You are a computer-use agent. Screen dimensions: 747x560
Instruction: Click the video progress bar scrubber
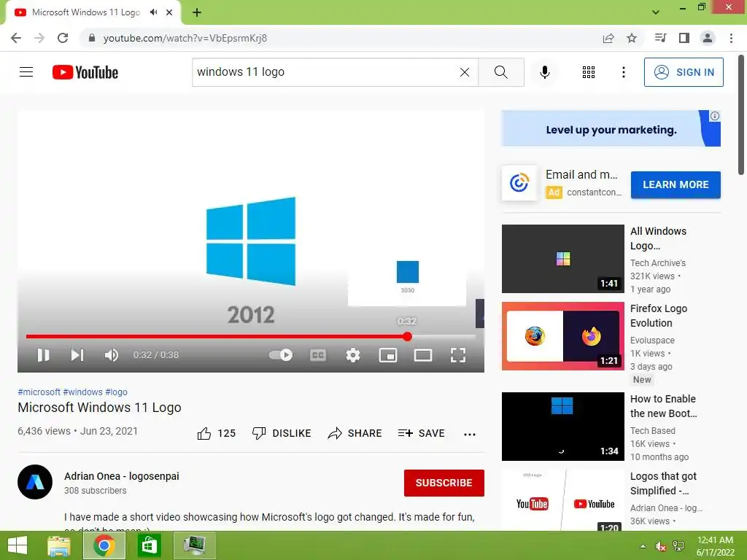pyautogui.click(x=407, y=337)
